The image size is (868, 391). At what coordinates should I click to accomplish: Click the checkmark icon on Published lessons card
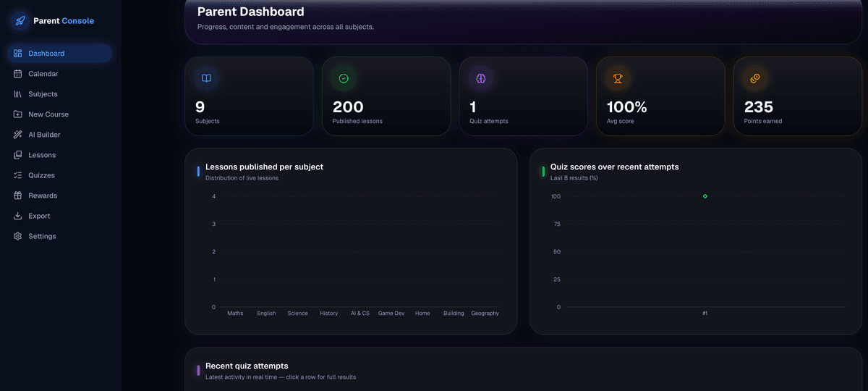click(344, 78)
